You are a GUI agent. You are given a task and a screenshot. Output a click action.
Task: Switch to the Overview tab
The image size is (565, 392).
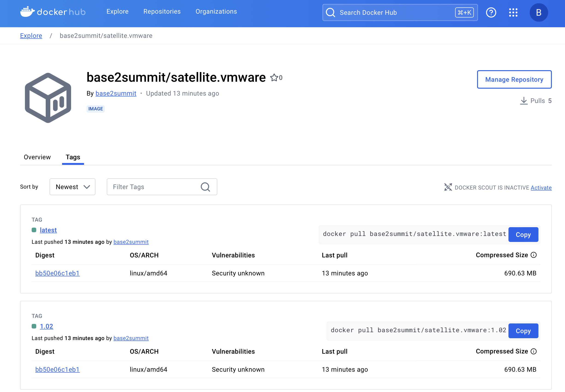(37, 157)
